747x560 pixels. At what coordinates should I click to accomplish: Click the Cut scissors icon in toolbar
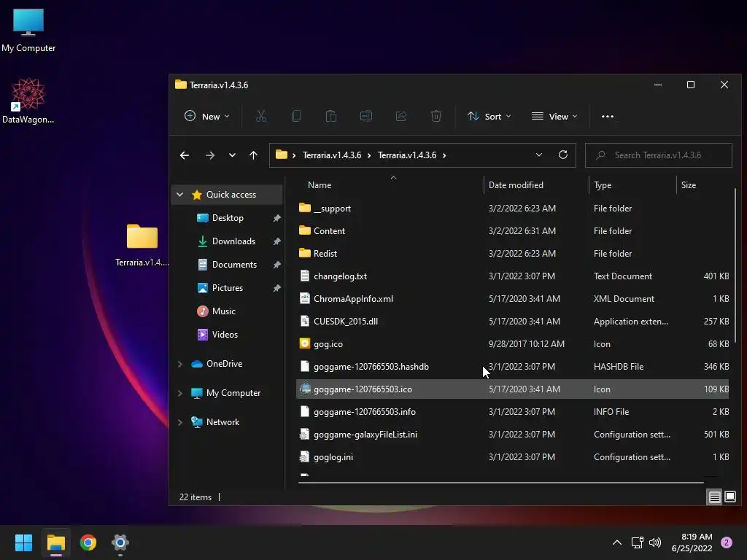point(261,116)
